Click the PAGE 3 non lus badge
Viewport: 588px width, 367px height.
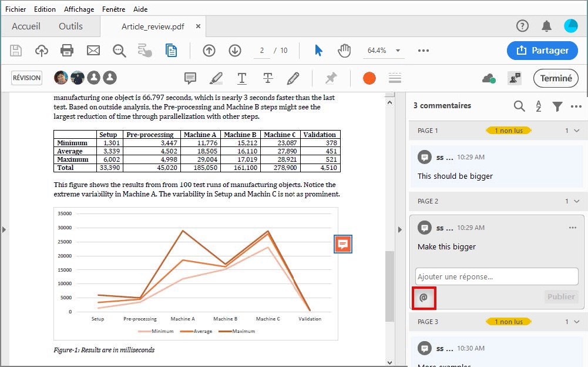coord(509,322)
